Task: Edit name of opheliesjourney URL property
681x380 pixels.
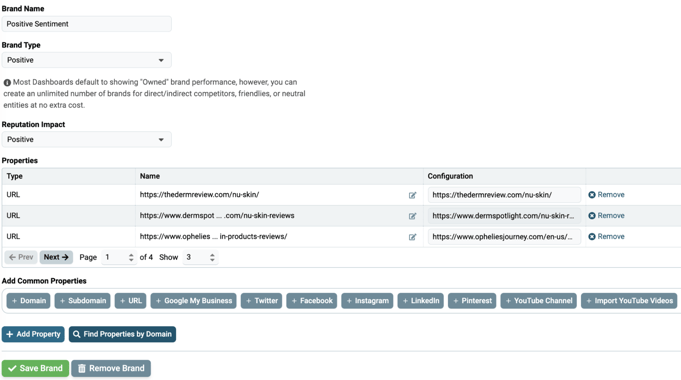Action: coord(412,237)
